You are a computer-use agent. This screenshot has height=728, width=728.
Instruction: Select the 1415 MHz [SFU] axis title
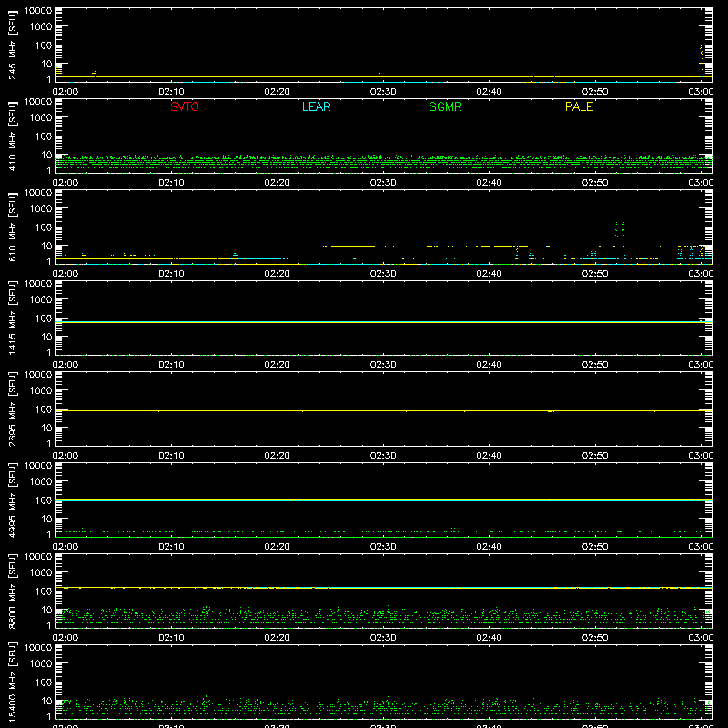click(13, 318)
